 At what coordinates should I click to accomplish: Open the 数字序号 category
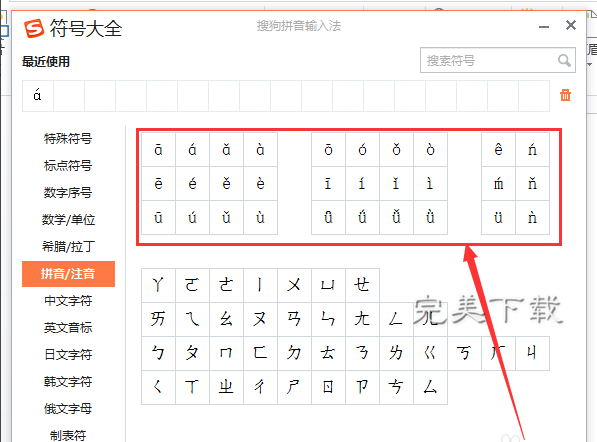tap(68, 193)
